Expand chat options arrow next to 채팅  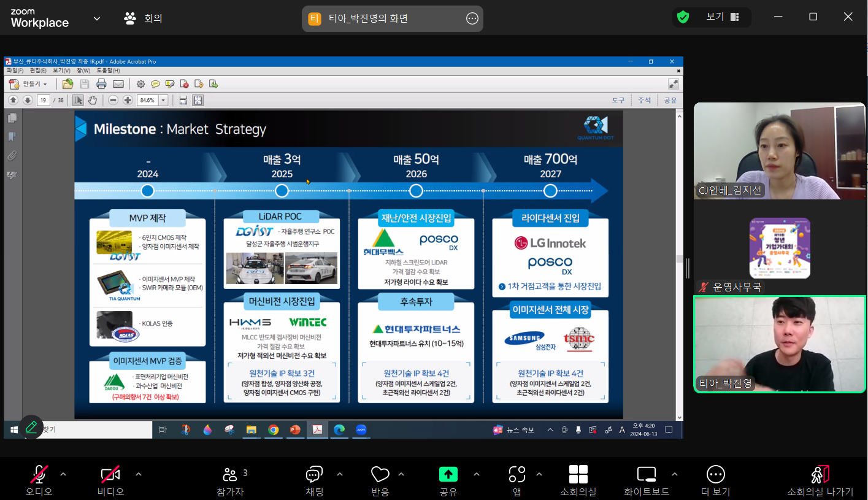[340, 474]
